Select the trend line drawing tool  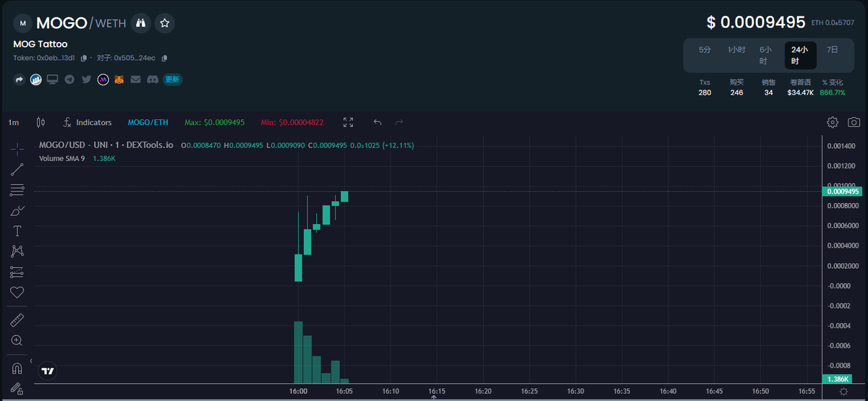(17, 170)
